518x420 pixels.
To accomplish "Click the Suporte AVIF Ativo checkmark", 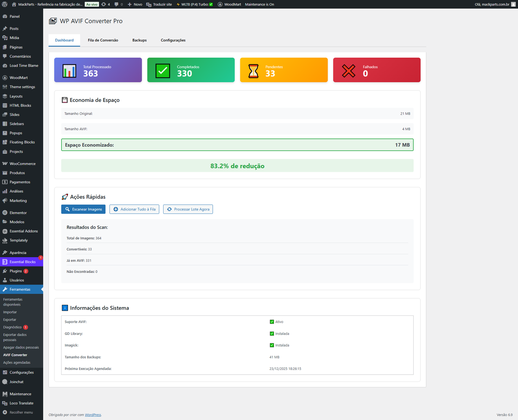I will pos(272,322).
